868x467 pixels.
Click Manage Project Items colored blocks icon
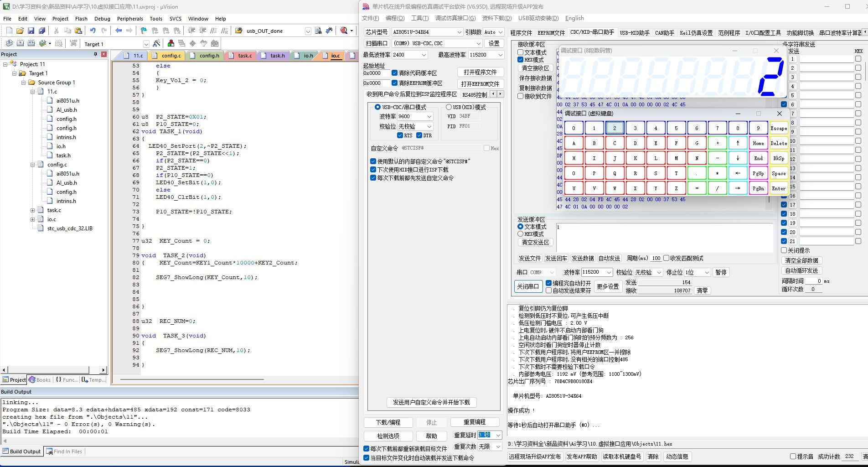[x=171, y=43]
